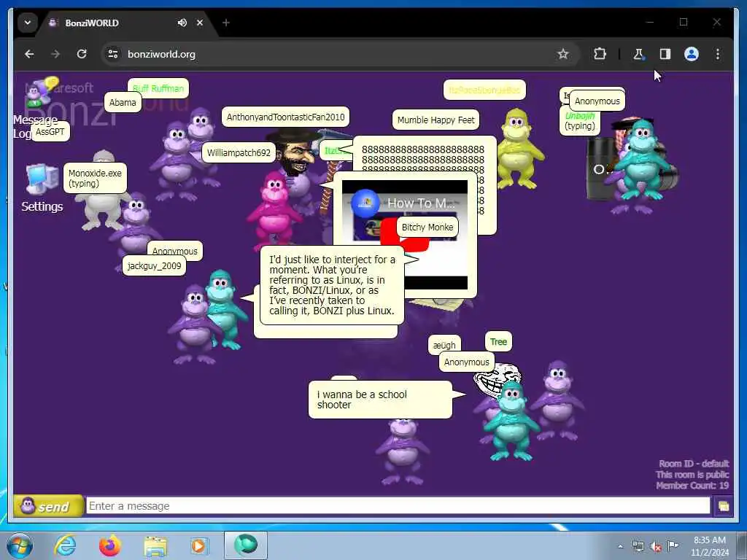Click the 'Buff Ruffman' name tag

point(158,88)
